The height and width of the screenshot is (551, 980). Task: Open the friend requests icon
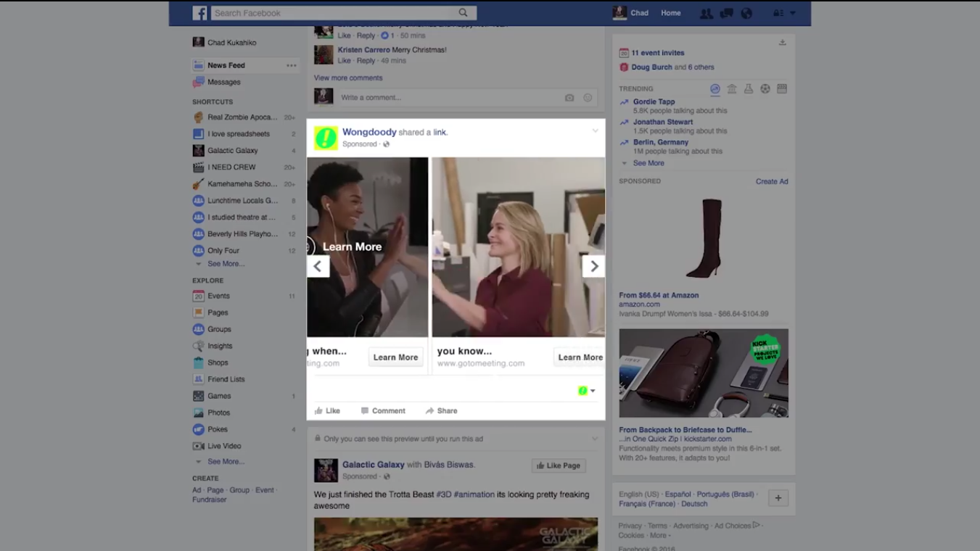pyautogui.click(x=706, y=13)
